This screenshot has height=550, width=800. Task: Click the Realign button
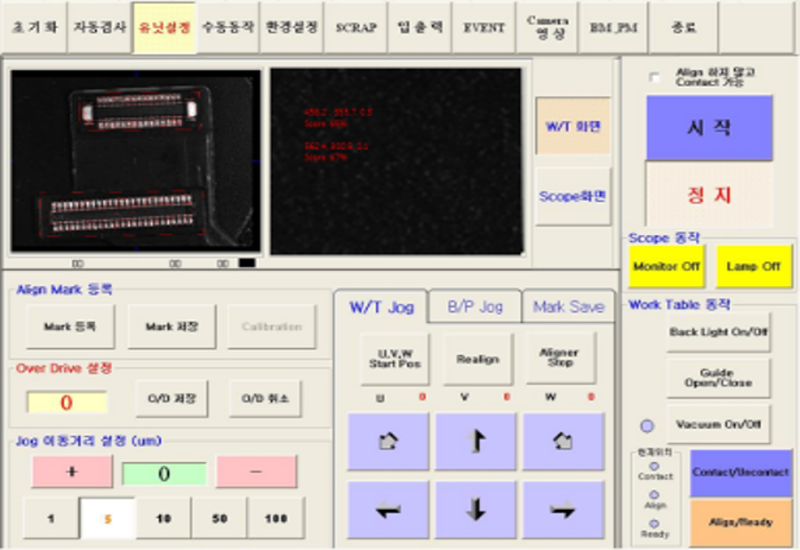(x=476, y=357)
